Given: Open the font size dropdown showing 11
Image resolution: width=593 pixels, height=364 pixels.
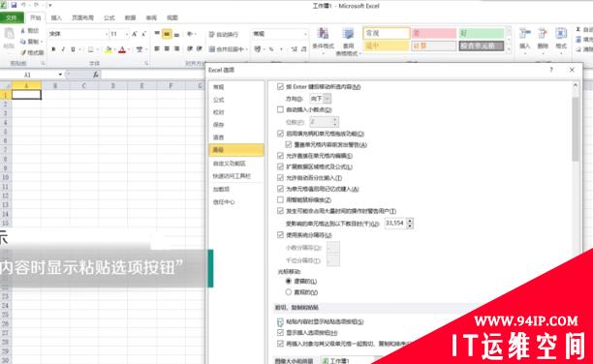Looking at the screenshot, I should tap(127, 34).
